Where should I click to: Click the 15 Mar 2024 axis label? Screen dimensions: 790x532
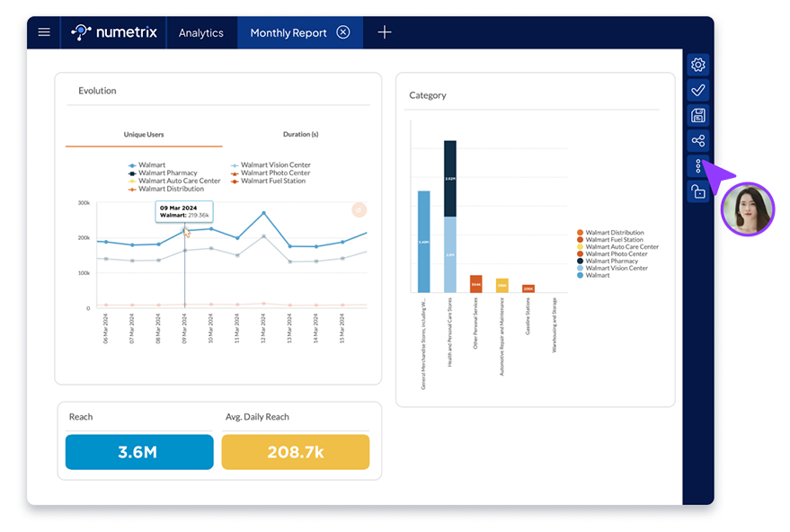(342, 329)
